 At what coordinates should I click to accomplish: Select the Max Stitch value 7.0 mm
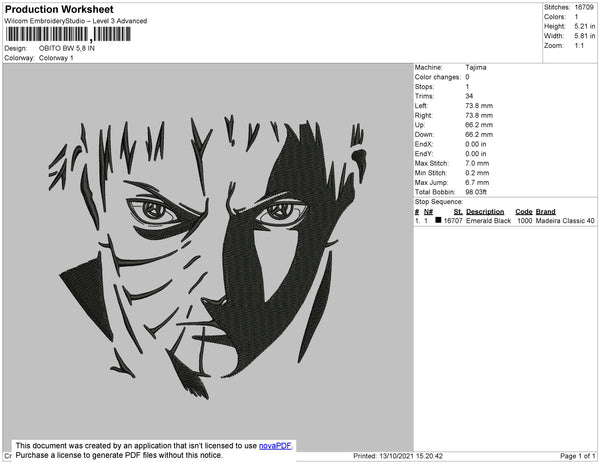click(x=477, y=163)
